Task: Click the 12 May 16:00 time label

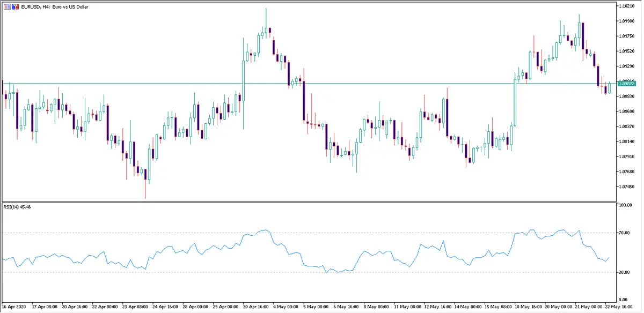Action: point(437,308)
